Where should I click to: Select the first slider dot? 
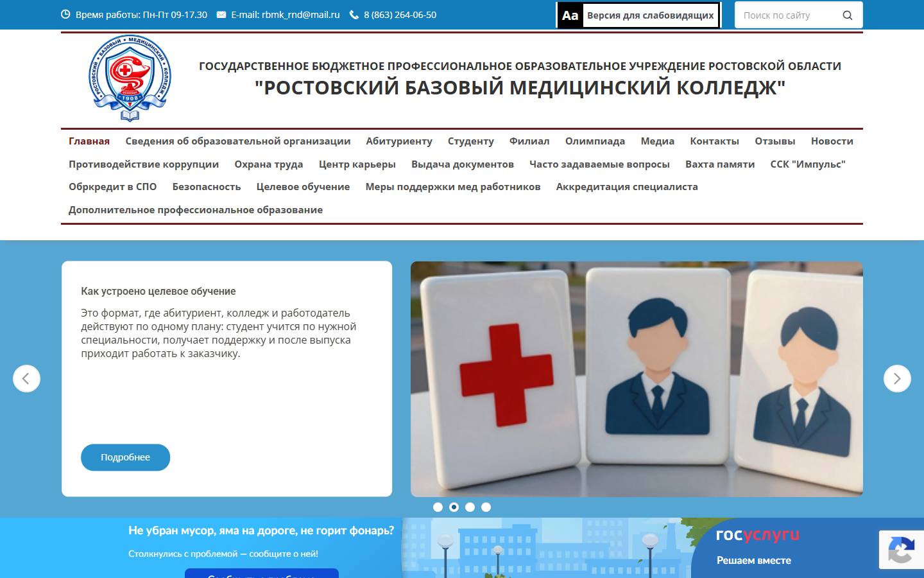(438, 507)
